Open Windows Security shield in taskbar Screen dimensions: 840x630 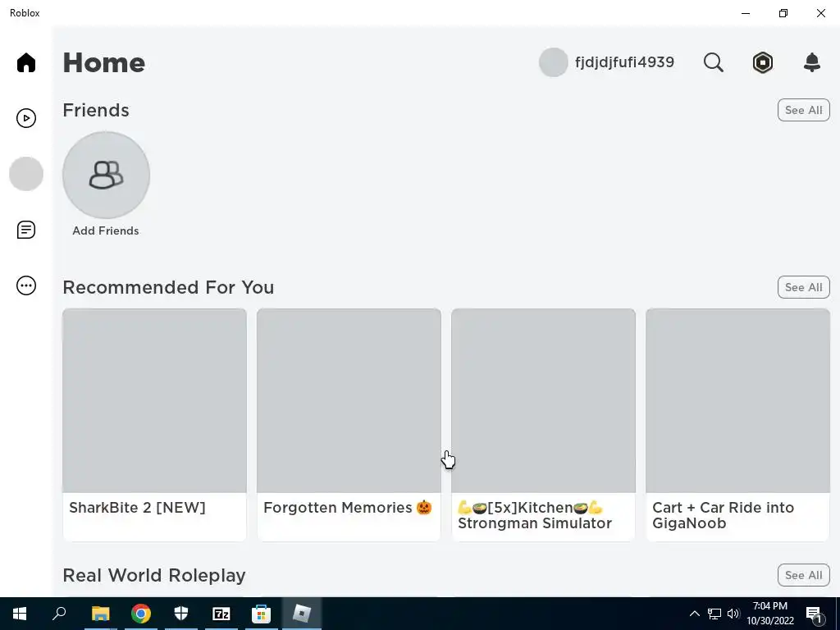tap(181, 614)
